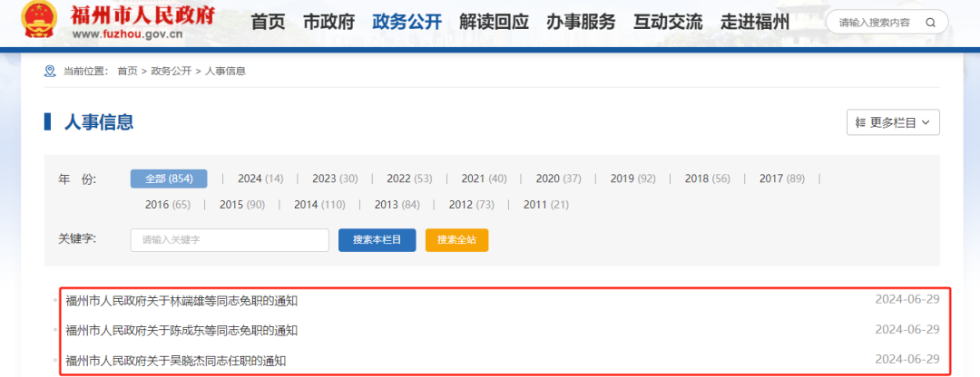The width and height of the screenshot is (980, 377).
Task: Open the 市政府 nav menu item
Action: [328, 23]
